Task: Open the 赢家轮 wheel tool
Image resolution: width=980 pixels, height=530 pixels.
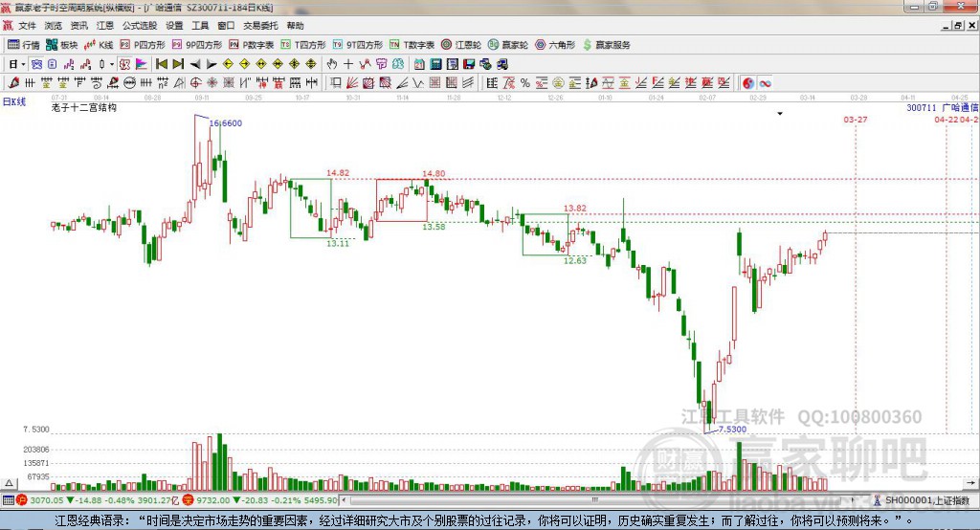Action: pyautogui.click(x=508, y=45)
